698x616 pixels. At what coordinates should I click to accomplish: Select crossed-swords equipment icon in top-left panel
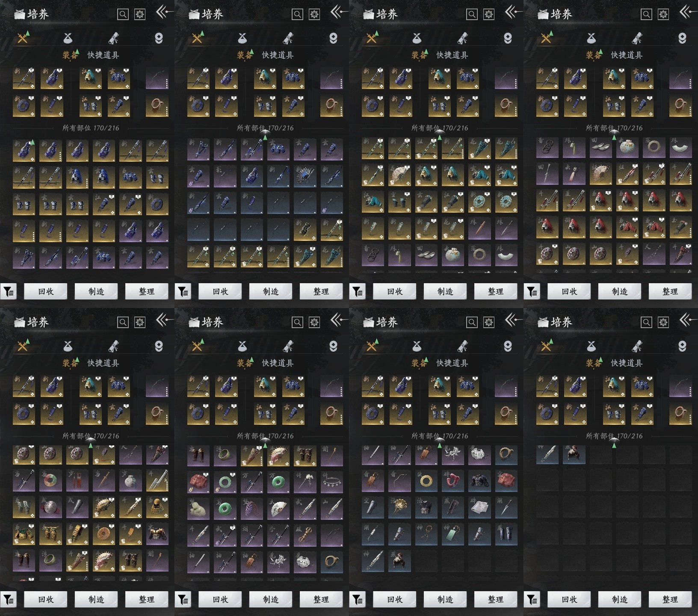click(22, 38)
